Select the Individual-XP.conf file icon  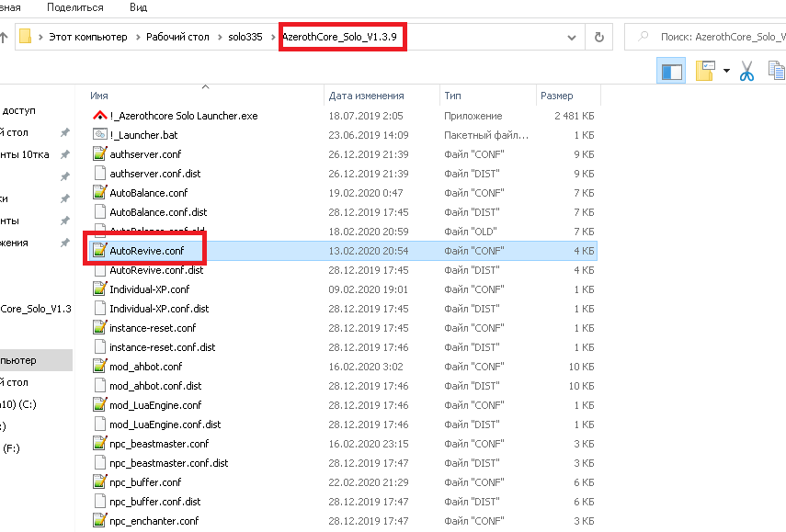100,289
